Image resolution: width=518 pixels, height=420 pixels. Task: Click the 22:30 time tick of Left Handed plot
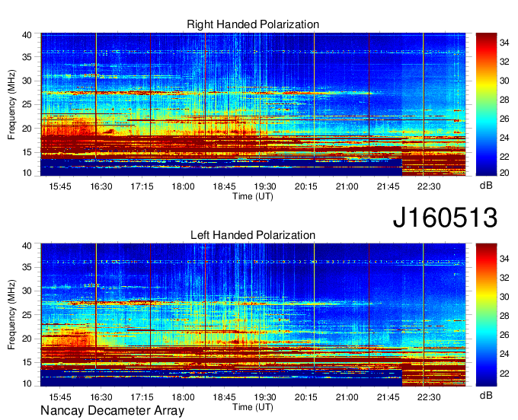[x=429, y=397]
